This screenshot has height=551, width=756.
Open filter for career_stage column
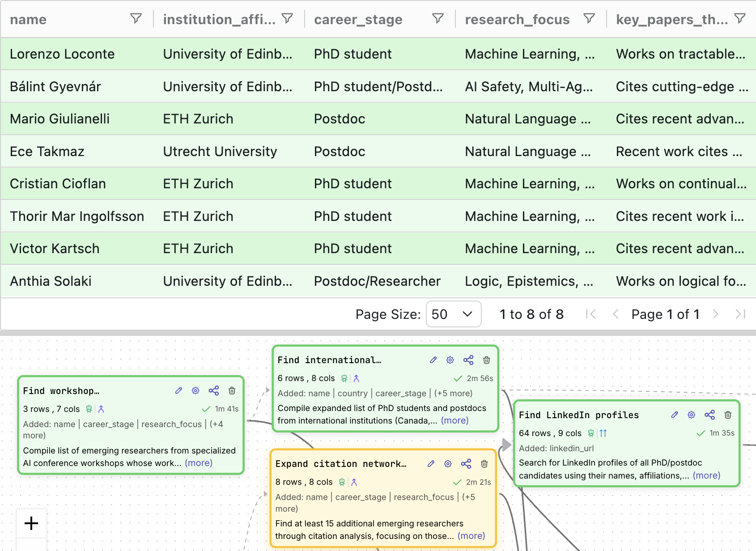438,19
